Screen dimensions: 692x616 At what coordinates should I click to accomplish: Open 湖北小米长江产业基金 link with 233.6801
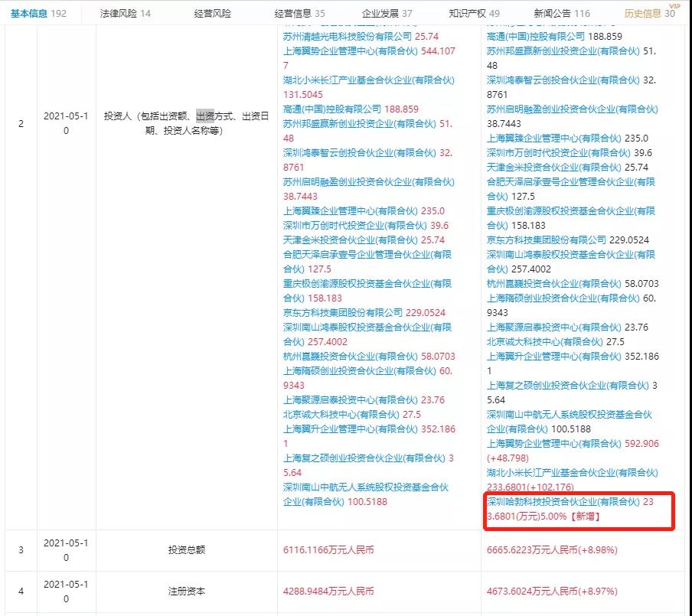pyautogui.click(x=573, y=473)
